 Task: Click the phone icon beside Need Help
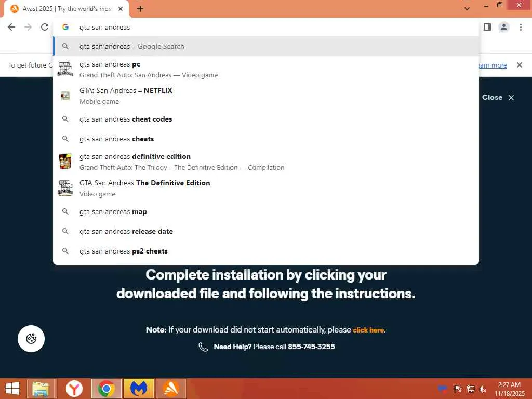(203, 347)
